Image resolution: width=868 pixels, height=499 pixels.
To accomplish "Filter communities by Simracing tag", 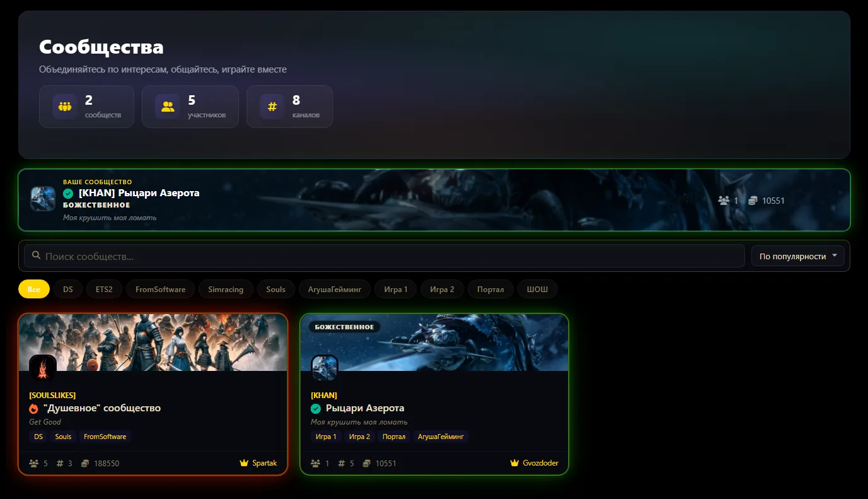I will click(226, 290).
